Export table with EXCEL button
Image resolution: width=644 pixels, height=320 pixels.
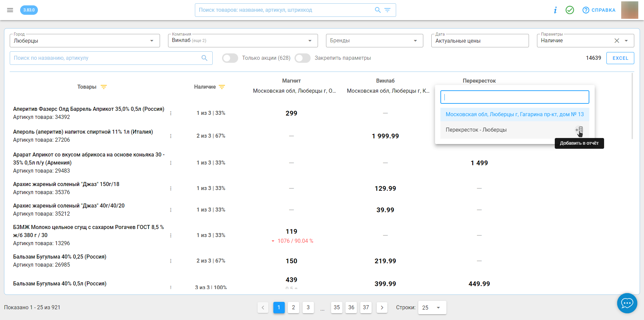coord(620,58)
